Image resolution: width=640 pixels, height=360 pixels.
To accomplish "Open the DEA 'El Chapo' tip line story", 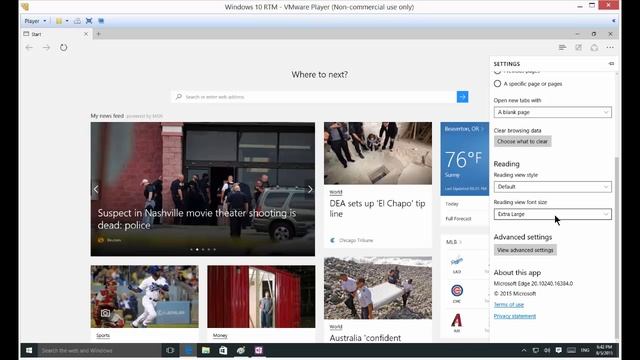I will tap(378, 209).
